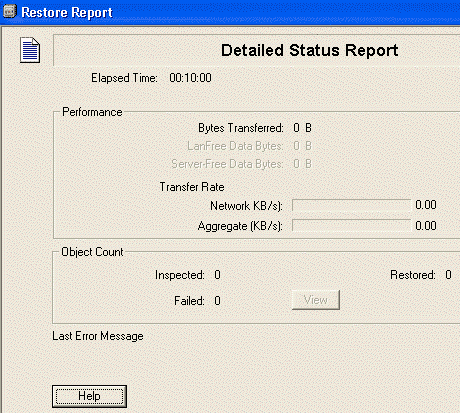The height and width of the screenshot is (413, 460).
Task: Click the Elapsed Time value 00:10:00
Action: pos(190,78)
